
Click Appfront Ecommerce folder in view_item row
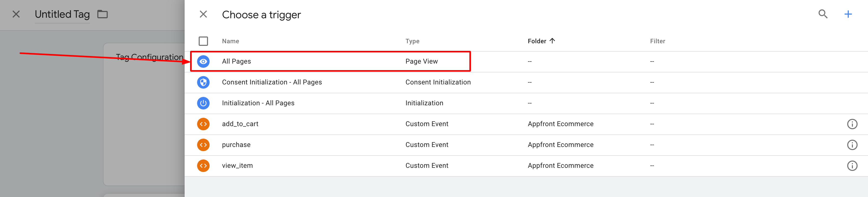coord(560,165)
